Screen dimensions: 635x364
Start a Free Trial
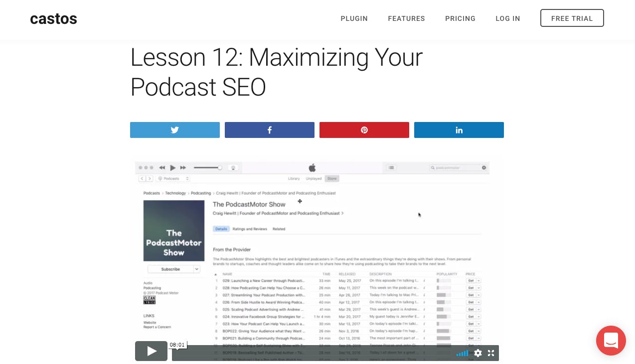pyautogui.click(x=572, y=18)
